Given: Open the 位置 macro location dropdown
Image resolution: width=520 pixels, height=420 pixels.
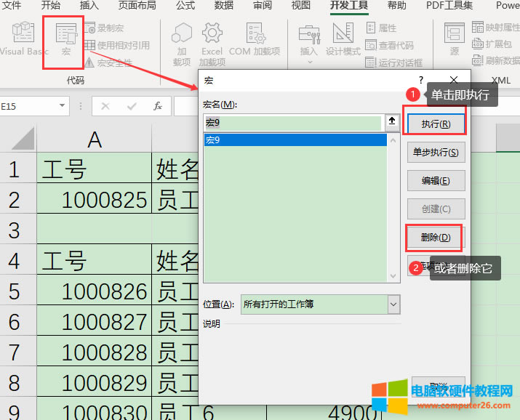Looking at the screenshot, I should 393,304.
